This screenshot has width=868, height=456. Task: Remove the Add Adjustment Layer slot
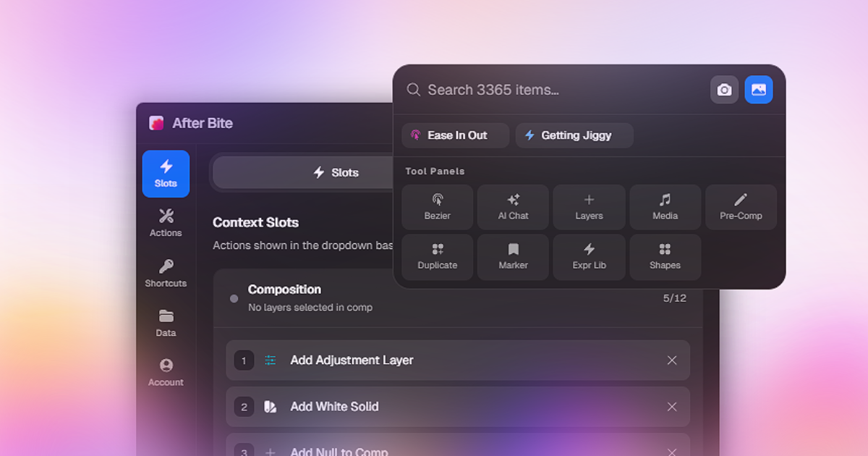[x=672, y=360]
